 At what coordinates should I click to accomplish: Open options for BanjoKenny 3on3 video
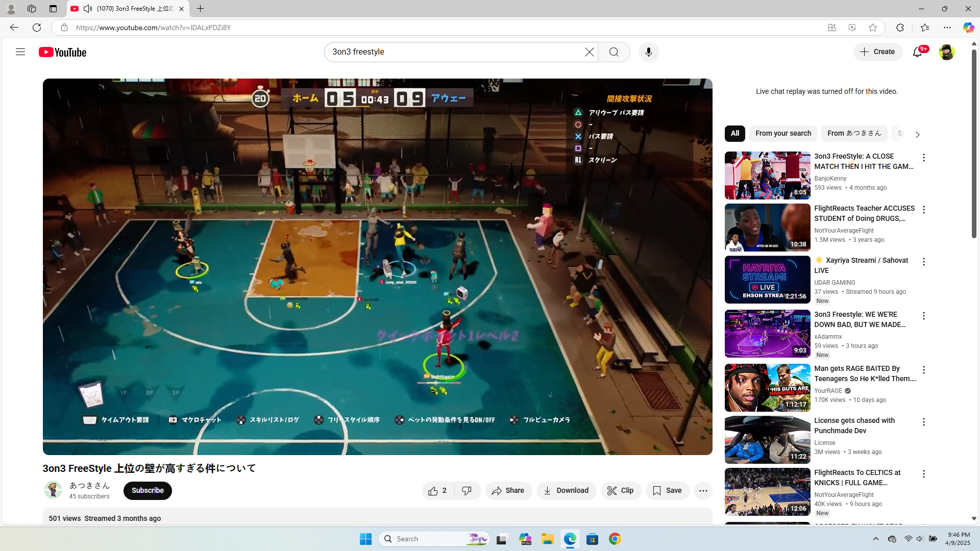(x=924, y=158)
